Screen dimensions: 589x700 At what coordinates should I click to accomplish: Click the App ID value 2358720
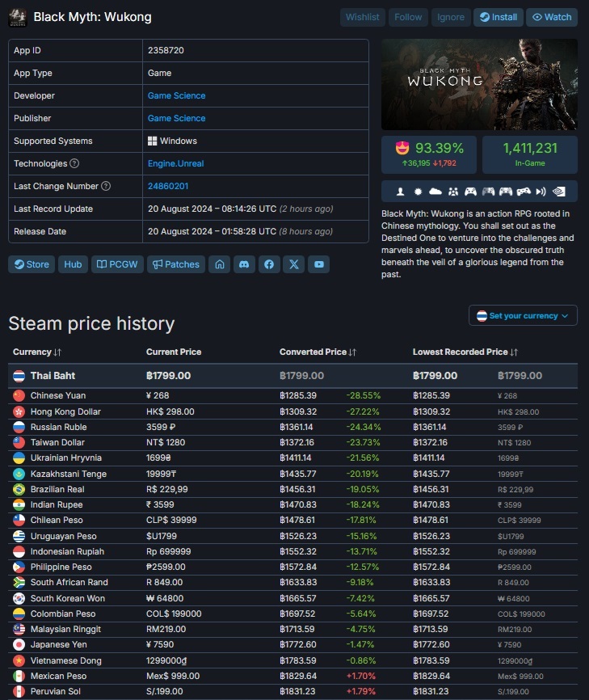coord(166,50)
